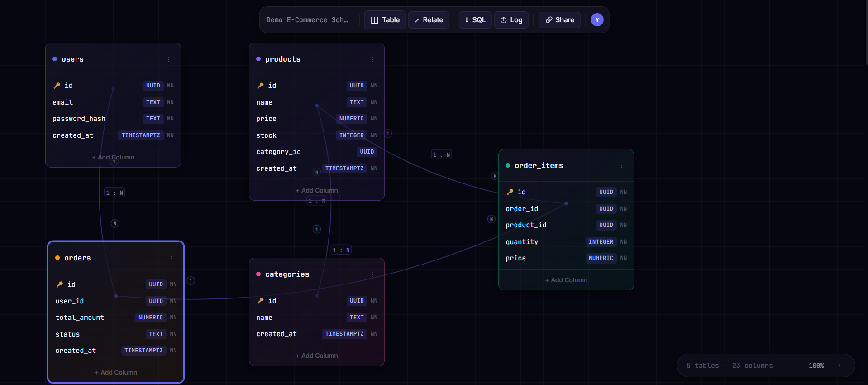Select the 1 : N label left of order_items
The height and width of the screenshot is (385, 868).
click(442, 154)
